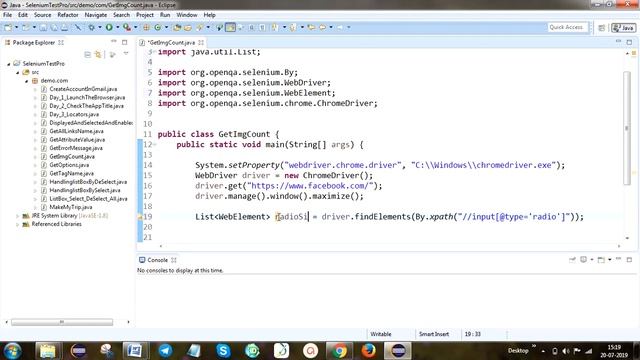Select GetAllLinksName.java file
640x360 pixels.
coord(76,131)
